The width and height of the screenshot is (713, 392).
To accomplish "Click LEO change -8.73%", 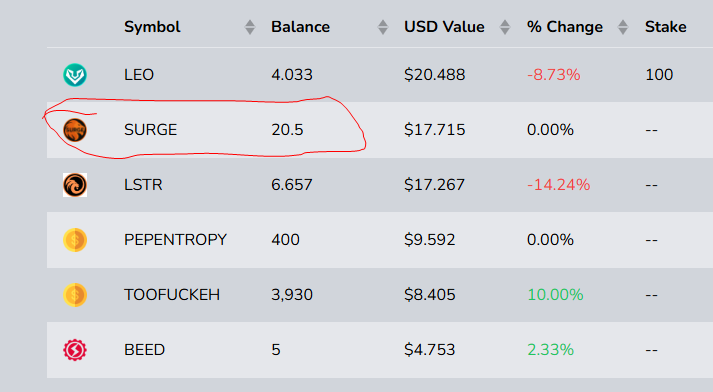I will coord(554,75).
